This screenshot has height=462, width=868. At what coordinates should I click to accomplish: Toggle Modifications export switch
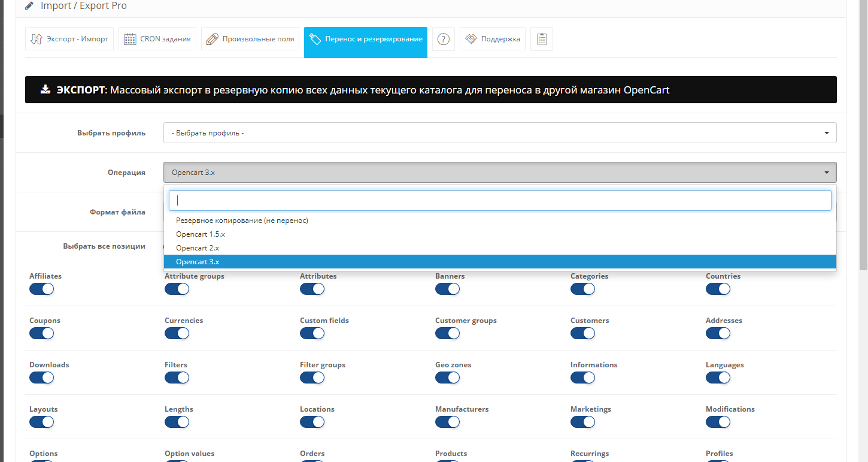pyautogui.click(x=718, y=422)
